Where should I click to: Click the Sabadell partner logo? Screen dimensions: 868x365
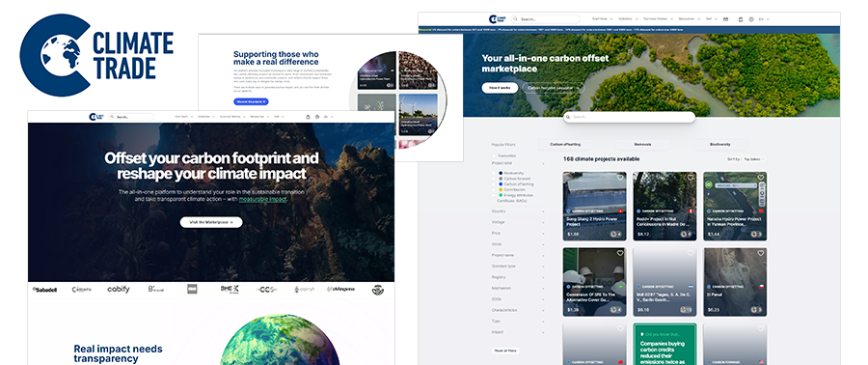[44, 290]
